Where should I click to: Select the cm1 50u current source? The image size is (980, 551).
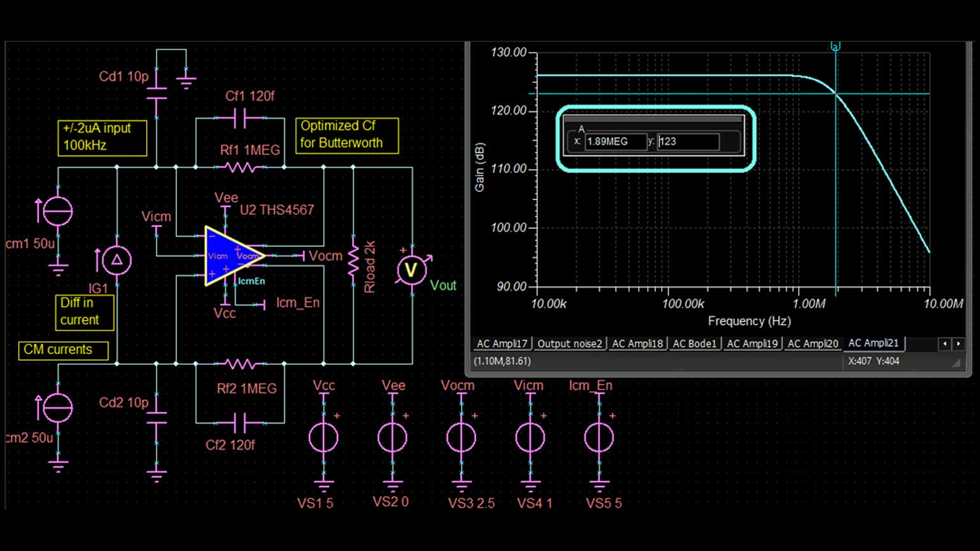tap(57, 211)
